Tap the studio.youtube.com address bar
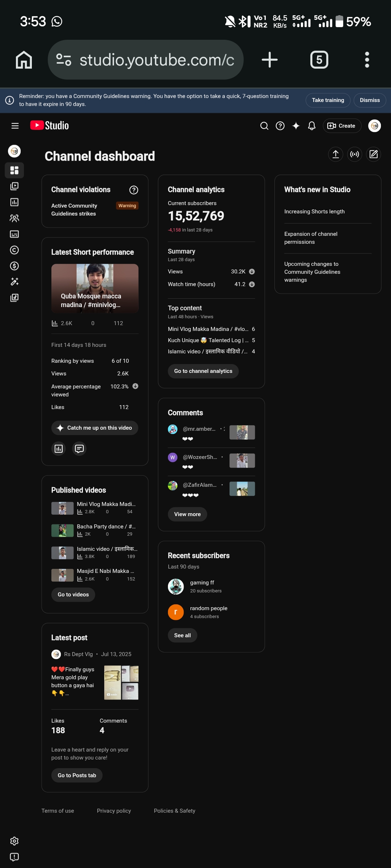 [146, 60]
